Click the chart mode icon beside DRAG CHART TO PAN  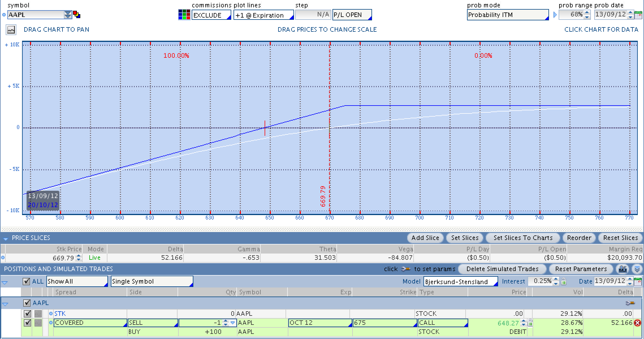tap(11, 30)
